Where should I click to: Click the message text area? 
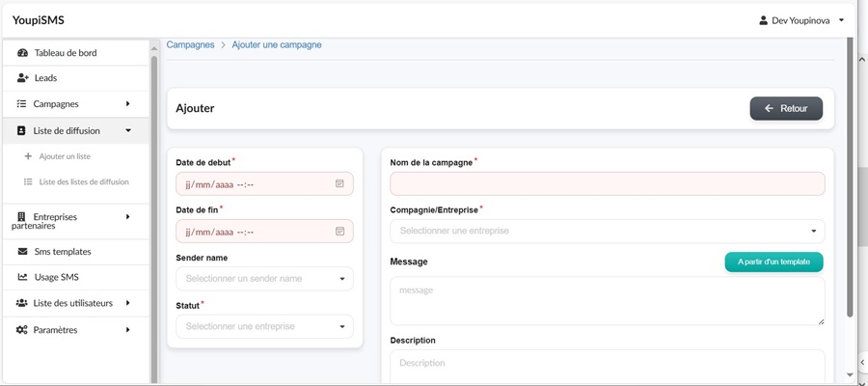tap(608, 301)
